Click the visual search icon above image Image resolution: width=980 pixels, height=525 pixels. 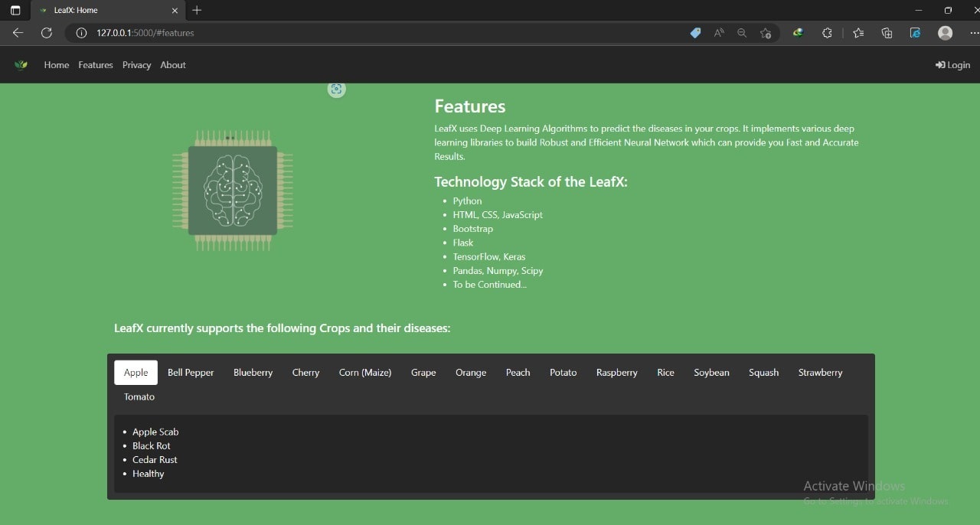336,90
